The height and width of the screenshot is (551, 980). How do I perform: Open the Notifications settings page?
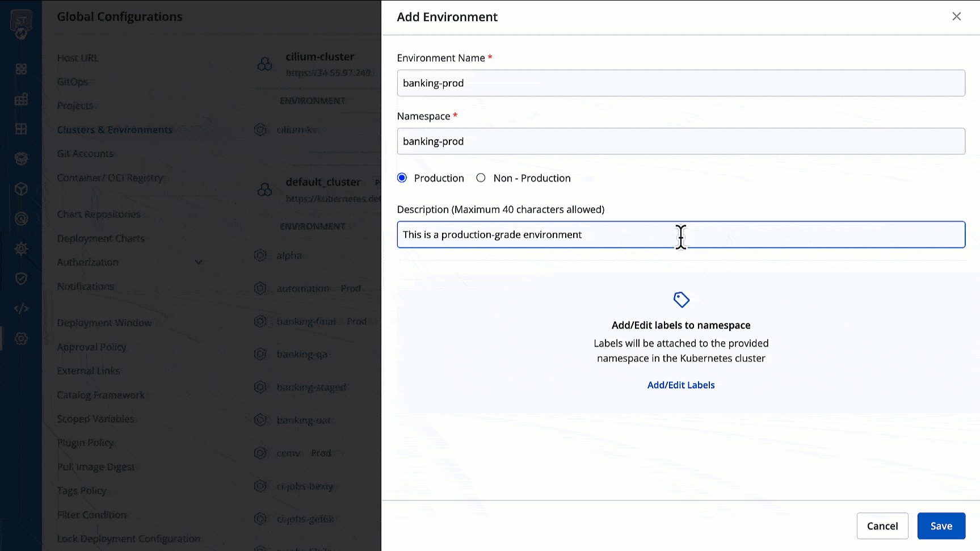click(x=86, y=287)
